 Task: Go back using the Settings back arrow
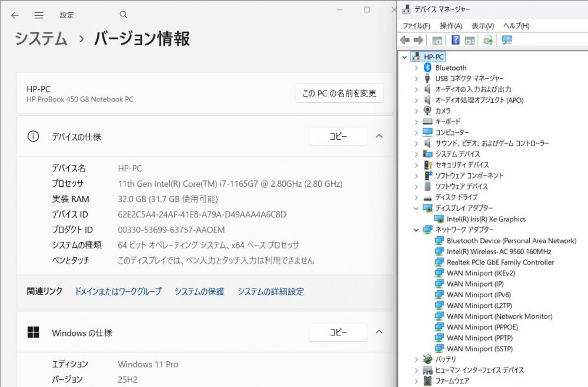tap(15, 15)
